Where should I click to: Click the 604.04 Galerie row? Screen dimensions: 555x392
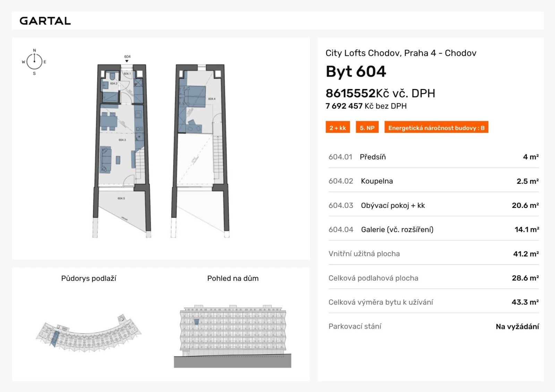433,229
